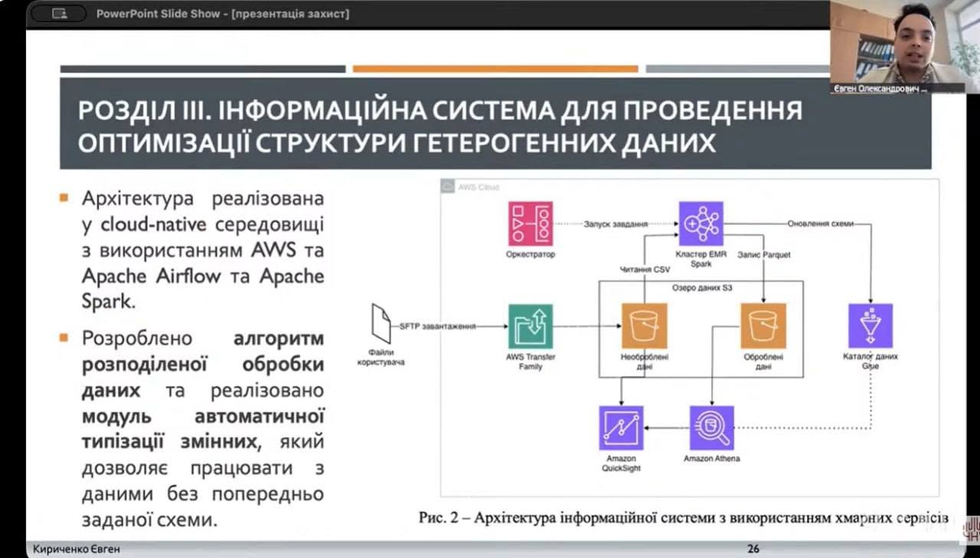Click the 'Кластер EMR Spark' caption text
Screen dimensions: 980x558
pos(701,259)
